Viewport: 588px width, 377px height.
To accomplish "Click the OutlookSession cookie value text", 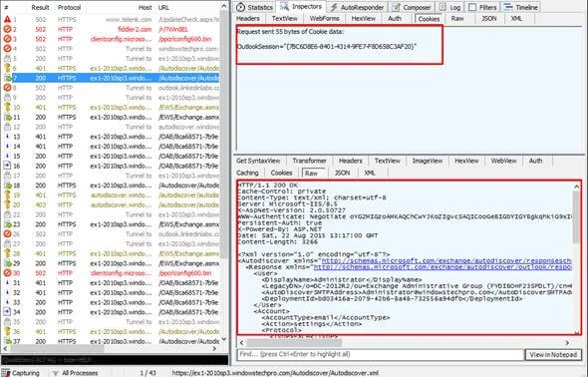I will click(x=327, y=47).
